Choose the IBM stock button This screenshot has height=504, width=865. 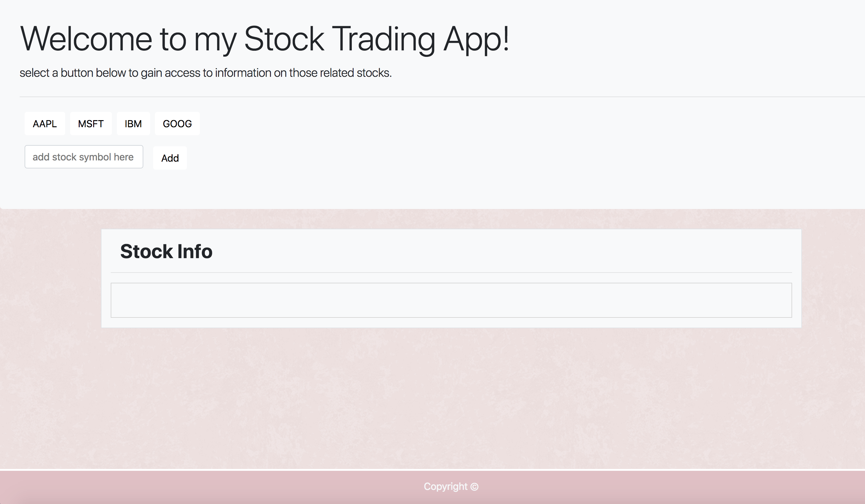coord(133,124)
